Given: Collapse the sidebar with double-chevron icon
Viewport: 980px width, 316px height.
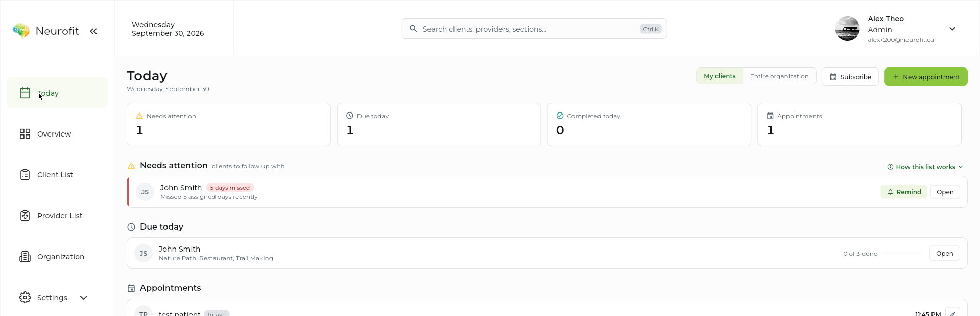Looking at the screenshot, I should pos(93,31).
